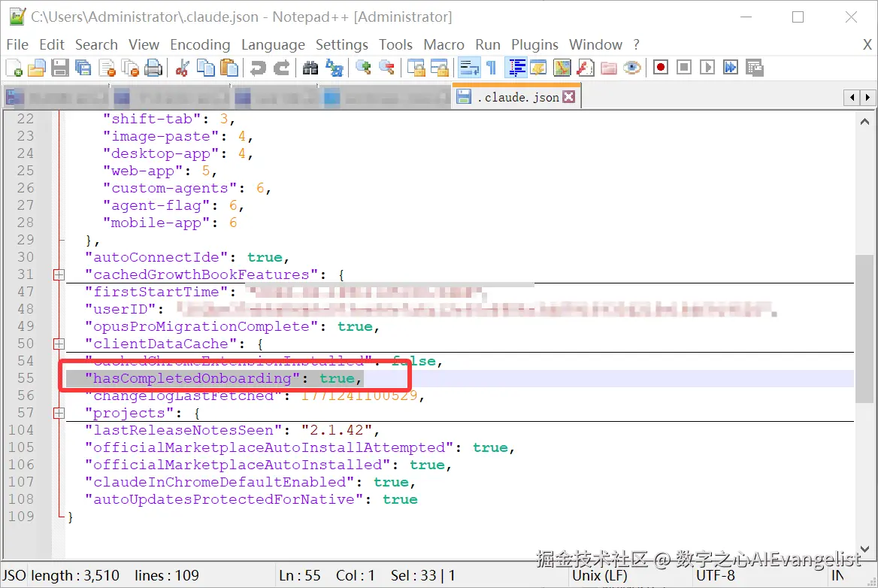Click the Print icon
878x588 pixels.
tap(153, 68)
